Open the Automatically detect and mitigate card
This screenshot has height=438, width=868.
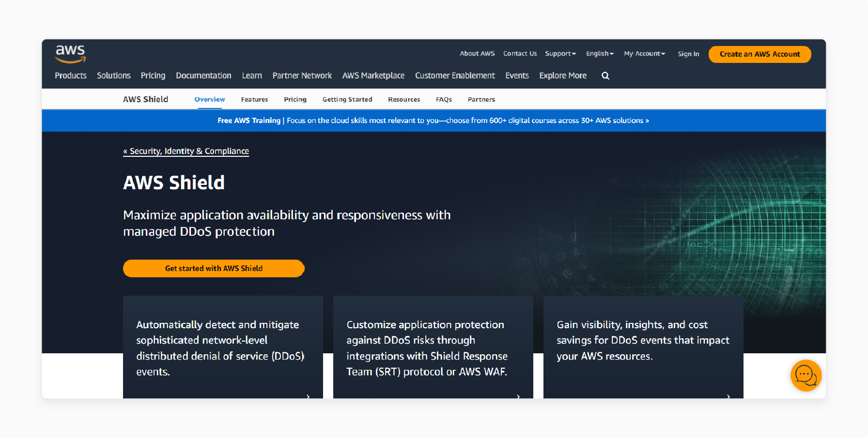[x=223, y=347]
